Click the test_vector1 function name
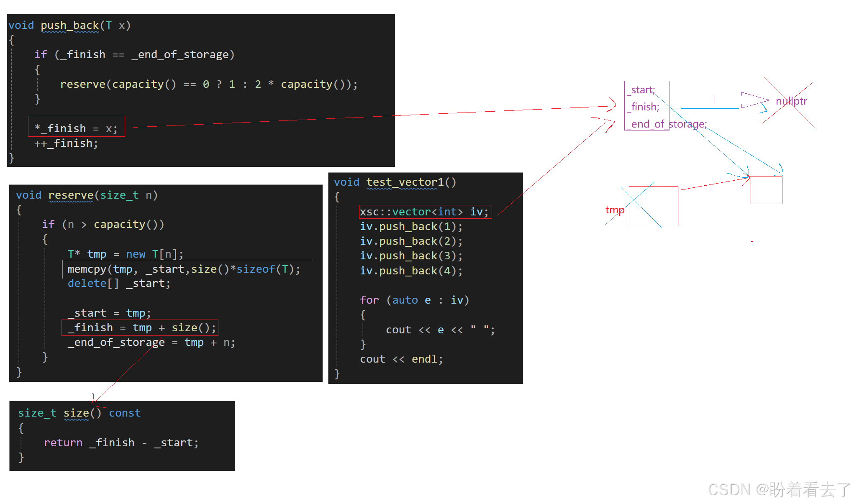Screen dimensions: 854x504 coord(404,182)
